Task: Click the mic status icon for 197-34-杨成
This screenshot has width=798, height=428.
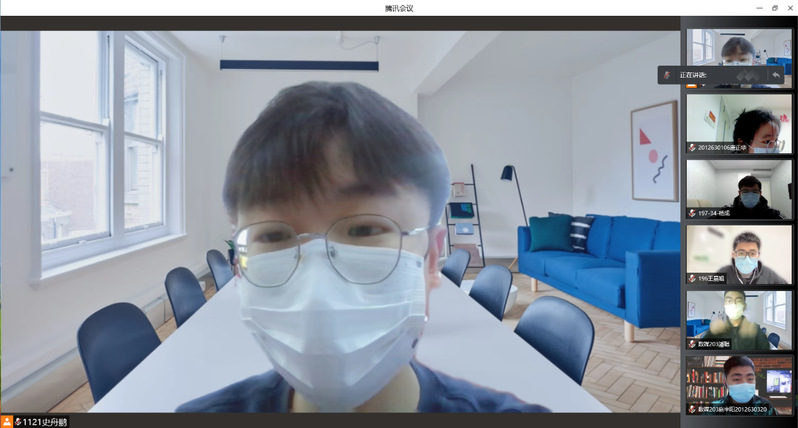Action: [x=692, y=213]
